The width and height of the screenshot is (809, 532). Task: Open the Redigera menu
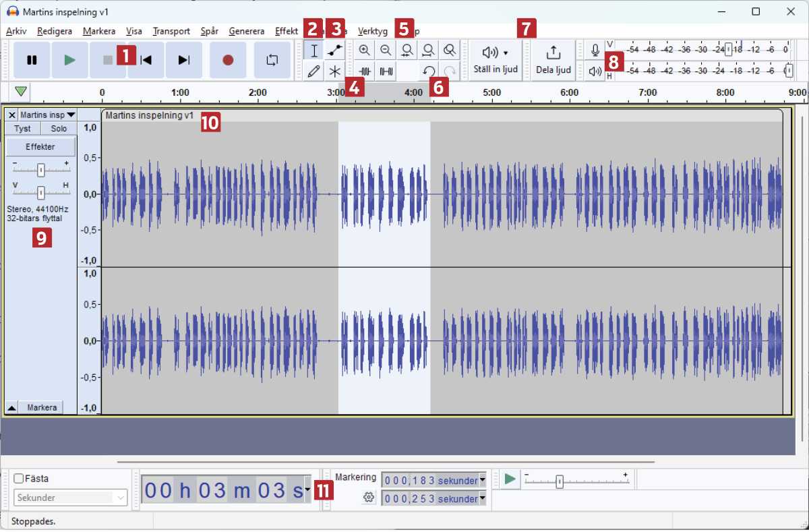click(55, 31)
